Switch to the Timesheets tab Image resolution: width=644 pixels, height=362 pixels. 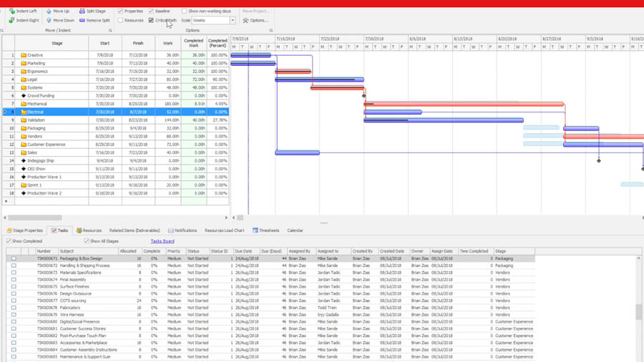point(265,230)
